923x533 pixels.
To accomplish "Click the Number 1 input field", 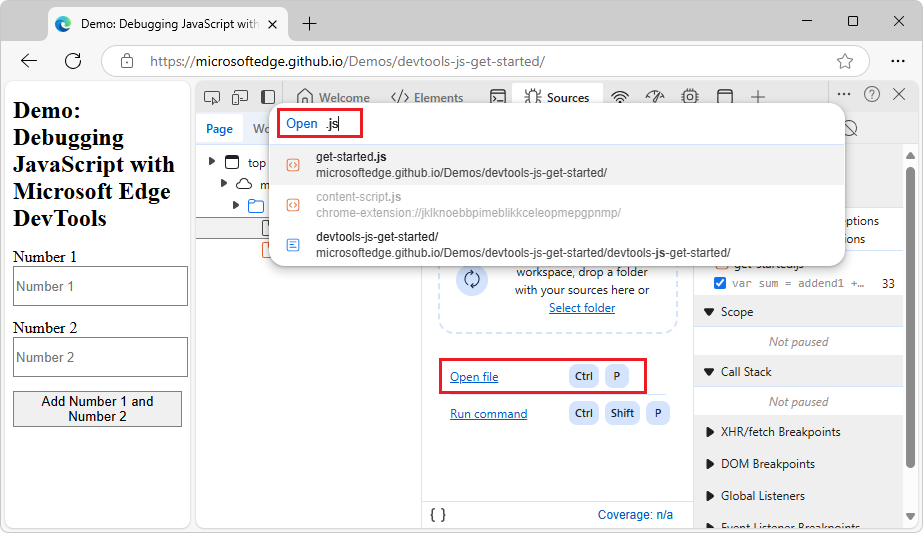I will [100, 286].
